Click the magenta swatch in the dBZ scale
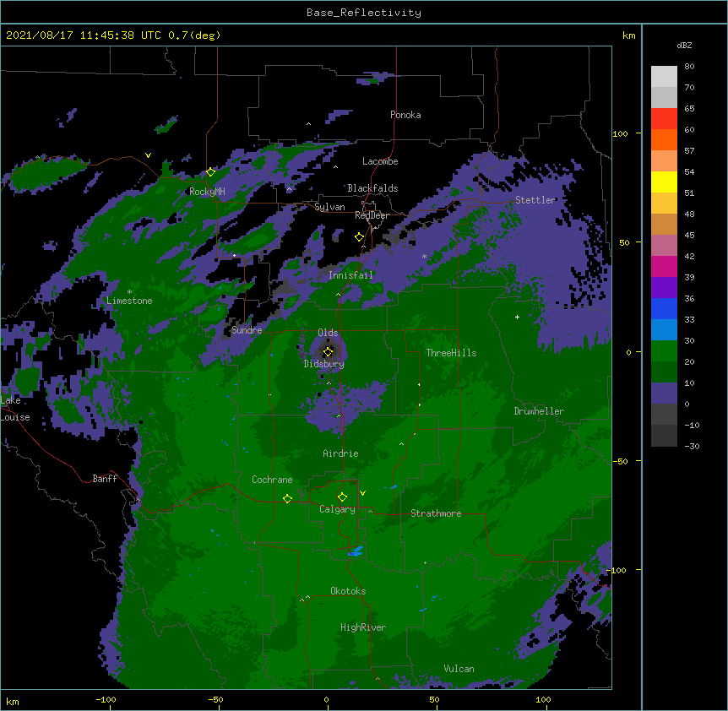The width and height of the screenshot is (728, 711). [x=664, y=266]
